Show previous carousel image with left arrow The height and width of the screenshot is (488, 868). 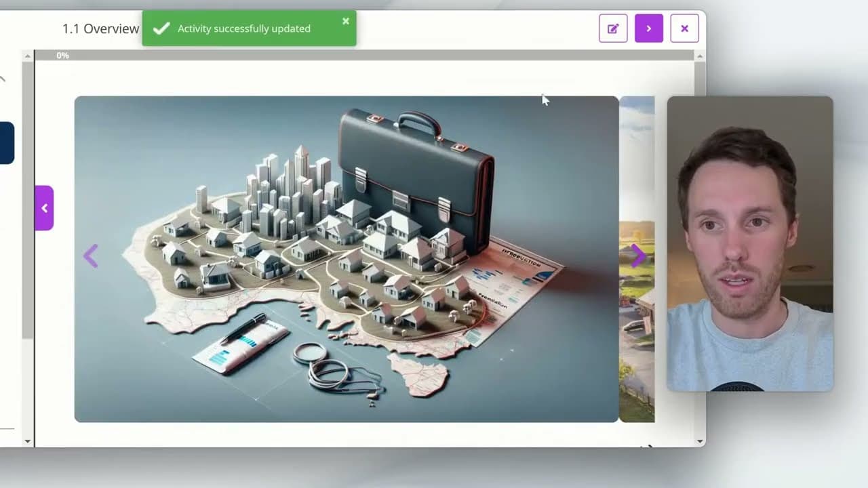pyautogui.click(x=91, y=256)
